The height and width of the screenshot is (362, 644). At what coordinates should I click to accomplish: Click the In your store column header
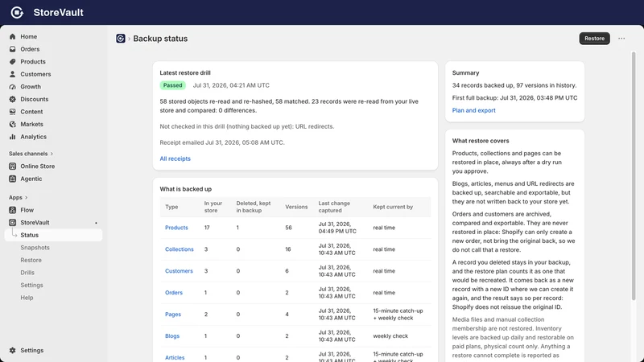point(213,207)
